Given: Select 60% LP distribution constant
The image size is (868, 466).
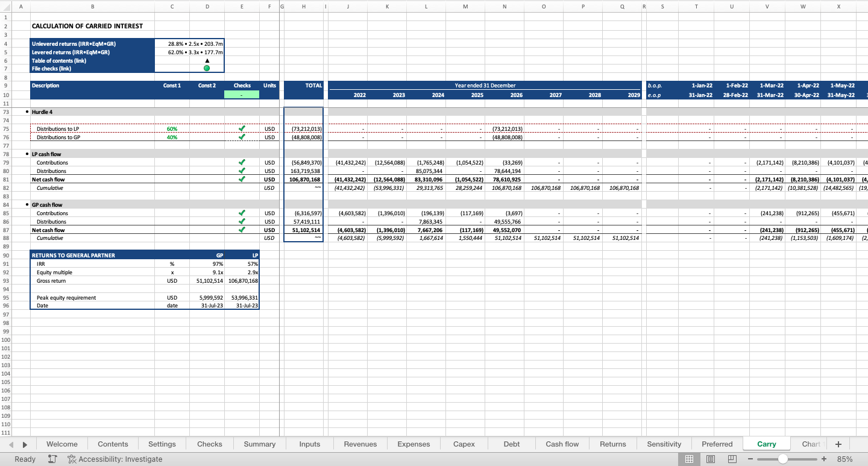Looking at the screenshot, I should pos(172,129).
